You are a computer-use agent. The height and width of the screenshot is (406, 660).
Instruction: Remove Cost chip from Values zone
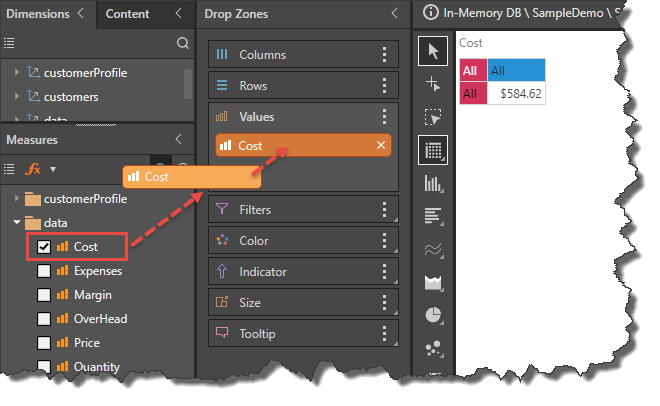click(380, 146)
